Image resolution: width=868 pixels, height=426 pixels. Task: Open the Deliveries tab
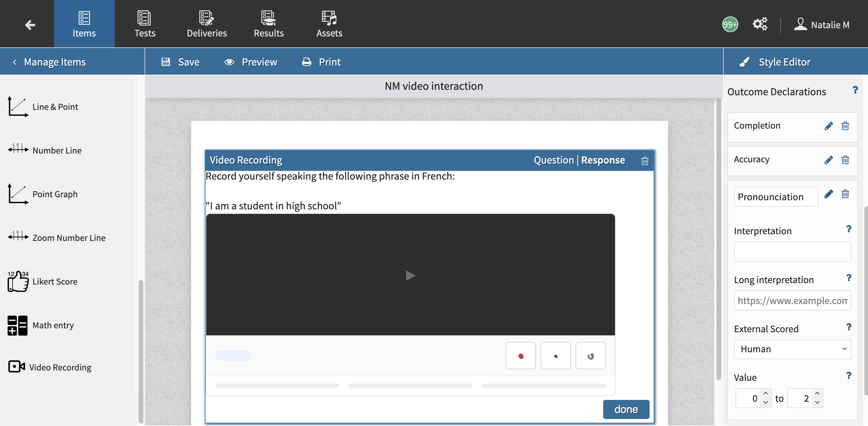pos(207,24)
